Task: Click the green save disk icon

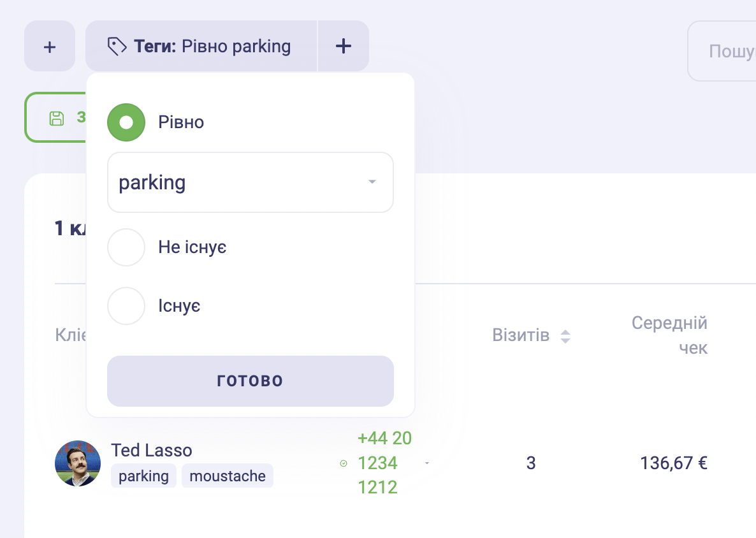Action: [56, 118]
